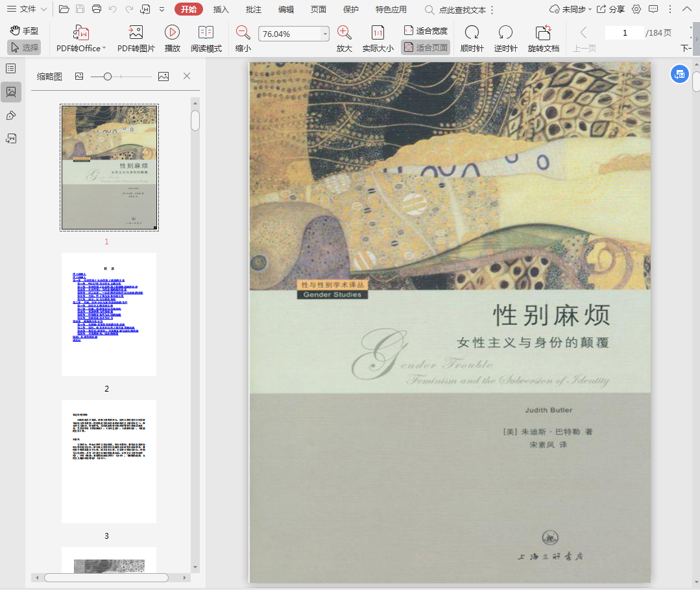Click the open folder icon
The image size is (700, 590).
point(64,9)
